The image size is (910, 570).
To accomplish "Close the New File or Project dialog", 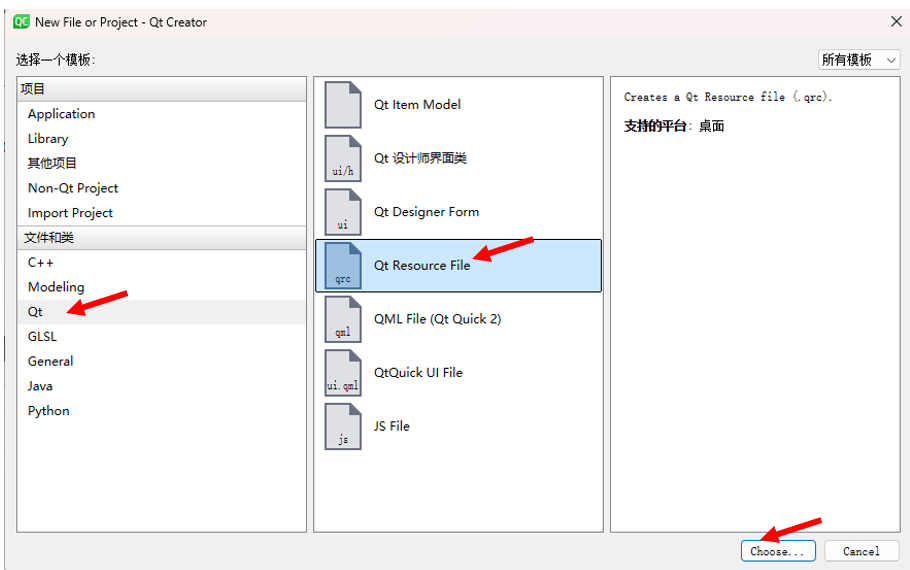I will coord(896,22).
